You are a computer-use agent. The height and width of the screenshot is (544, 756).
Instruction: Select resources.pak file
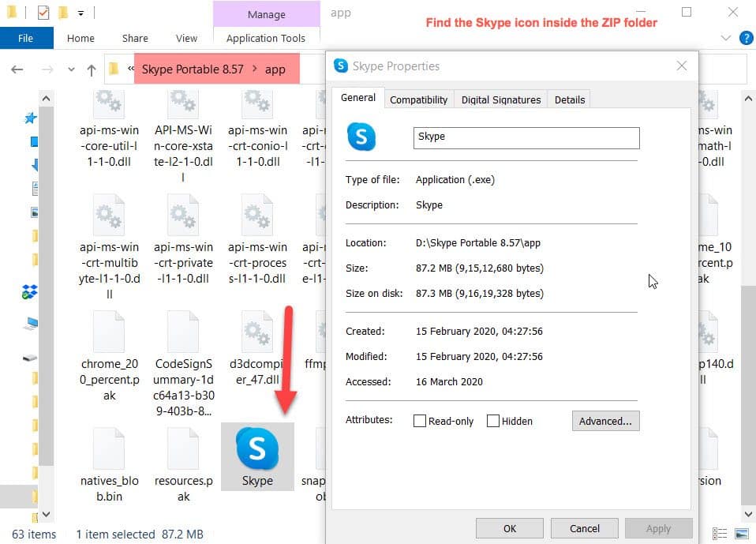[183, 465]
